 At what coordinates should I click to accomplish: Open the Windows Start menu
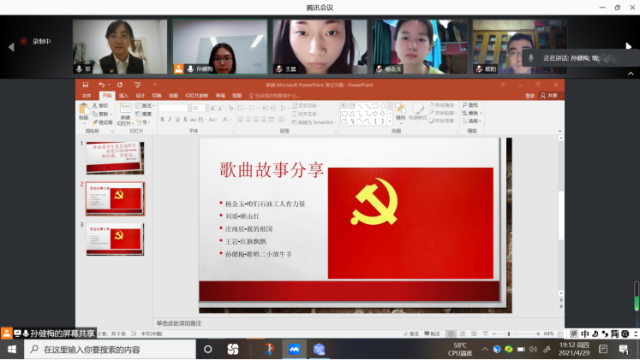click(x=12, y=349)
